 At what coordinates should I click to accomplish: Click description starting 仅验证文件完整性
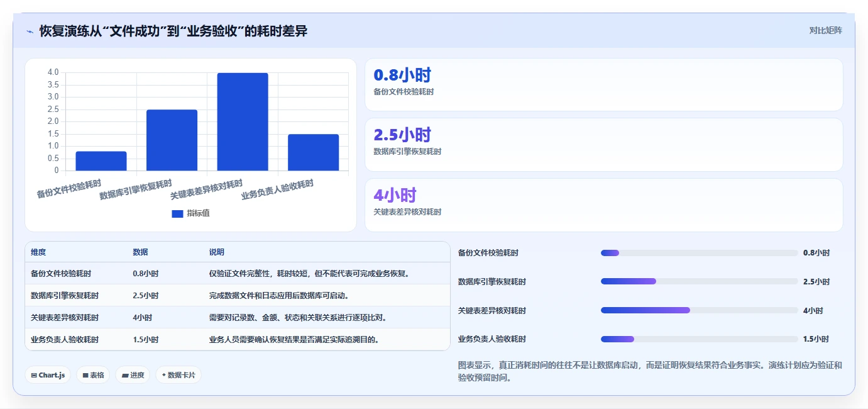coord(310,274)
